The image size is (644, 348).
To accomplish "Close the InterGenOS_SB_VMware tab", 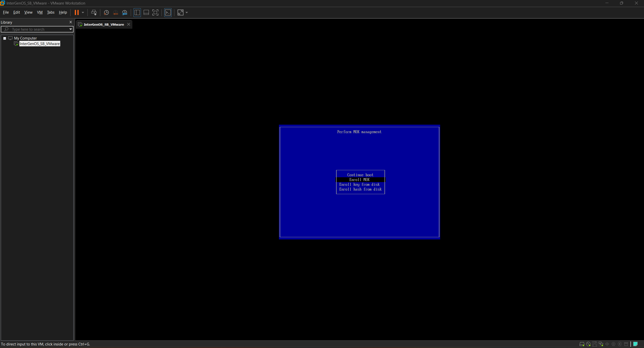I will (x=128, y=24).
